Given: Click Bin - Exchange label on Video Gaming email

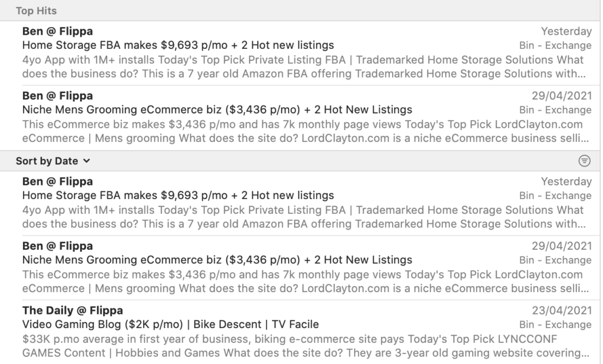Looking at the screenshot, I should 555,325.
